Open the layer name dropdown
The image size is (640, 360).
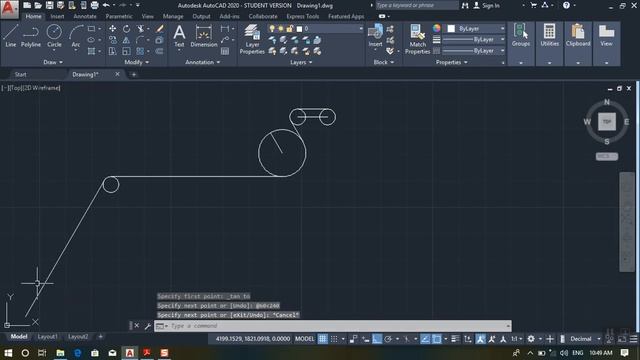316,29
